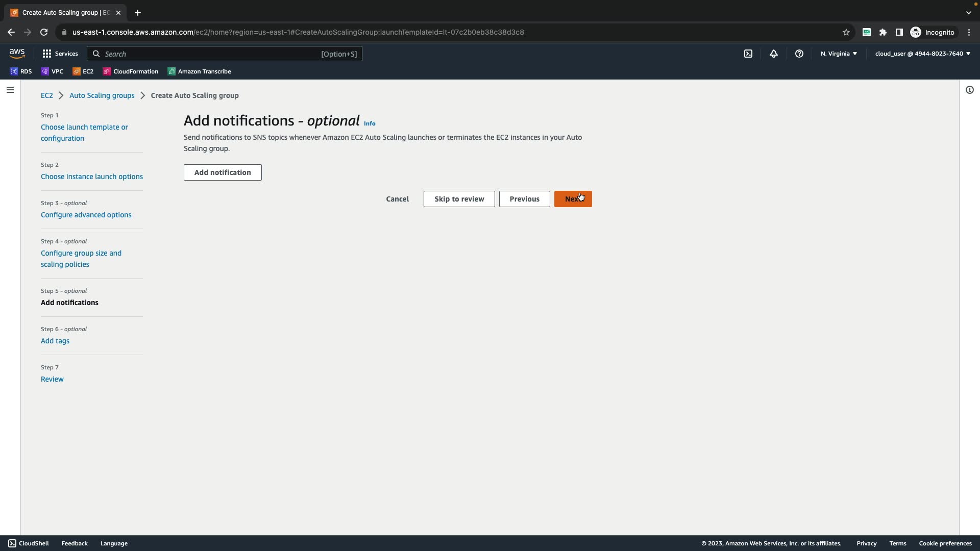Image resolution: width=980 pixels, height=551 pixels.
Task: Open the notifications bell icon
Action: click(773, 54)
